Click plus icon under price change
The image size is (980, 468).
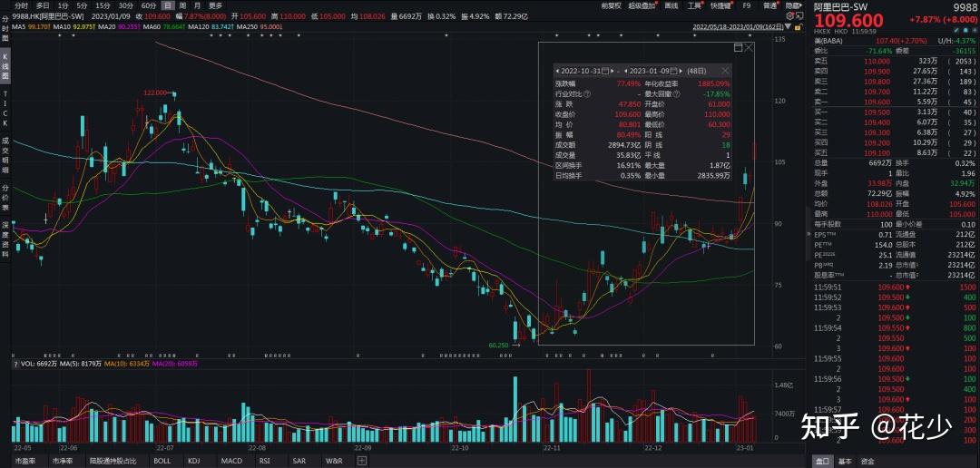[975, 31]
